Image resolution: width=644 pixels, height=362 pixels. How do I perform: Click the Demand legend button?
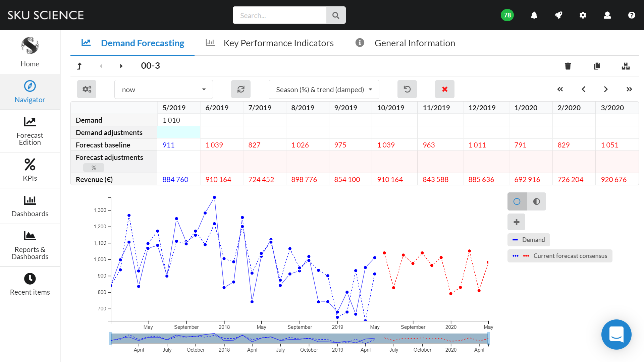(x=529, y=240)
